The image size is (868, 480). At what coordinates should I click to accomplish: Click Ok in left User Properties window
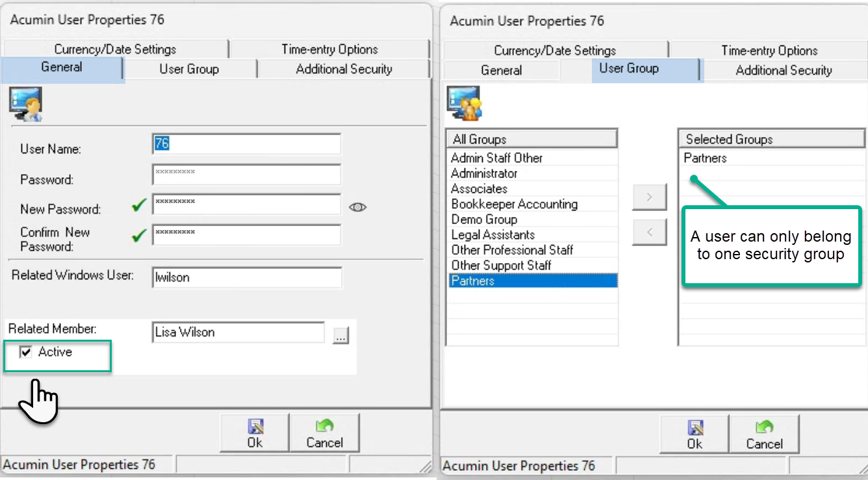tap(255, 434)
